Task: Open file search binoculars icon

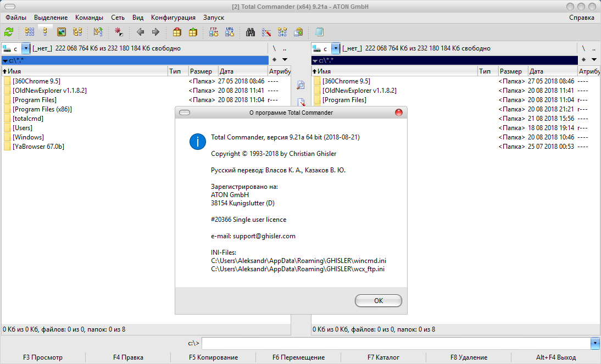Action: (251, 32)
